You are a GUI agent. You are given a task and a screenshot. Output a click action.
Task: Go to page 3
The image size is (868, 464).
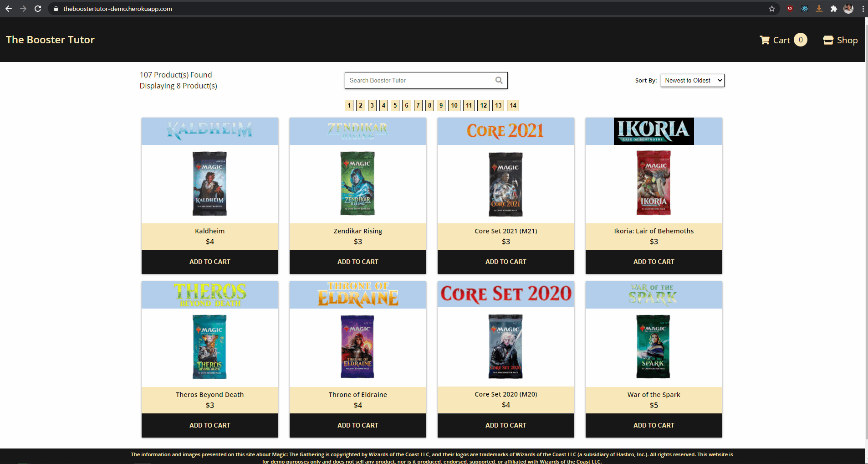coord(372,105)
